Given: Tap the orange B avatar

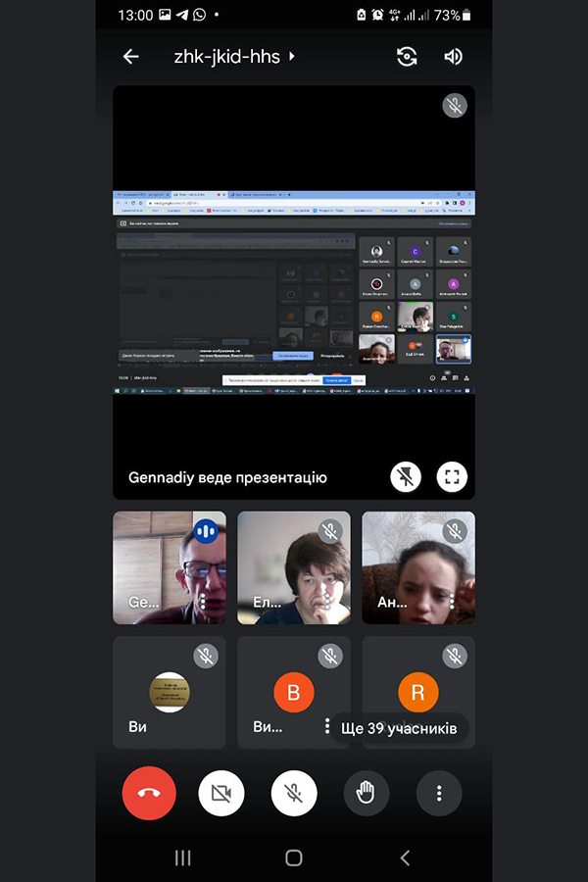Looking at the screenshot, I should (x=294, y=693).
